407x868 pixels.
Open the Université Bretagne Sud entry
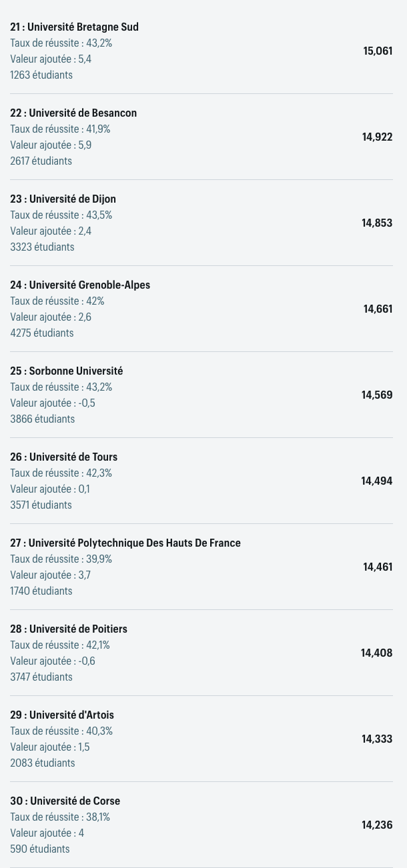74,27
